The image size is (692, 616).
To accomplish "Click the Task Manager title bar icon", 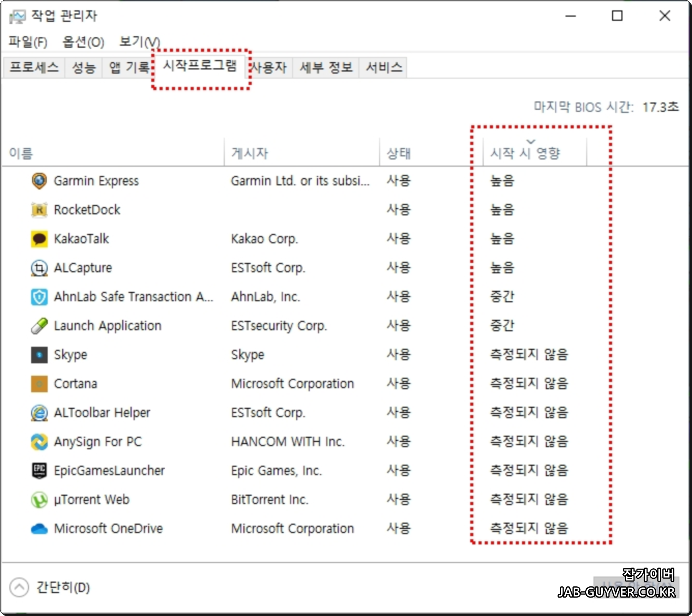I will [17, 16].
